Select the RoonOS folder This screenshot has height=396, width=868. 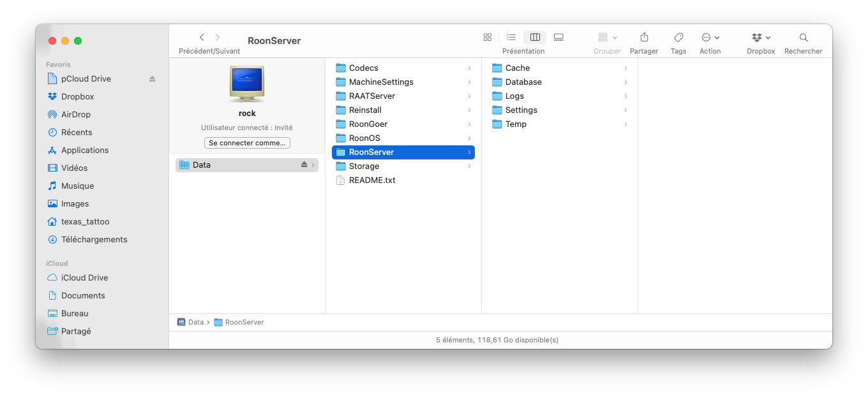point(403,138)
